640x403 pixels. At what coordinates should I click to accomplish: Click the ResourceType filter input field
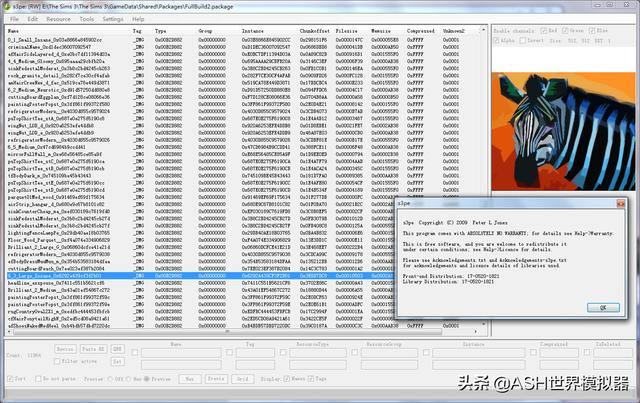(318, 352)
